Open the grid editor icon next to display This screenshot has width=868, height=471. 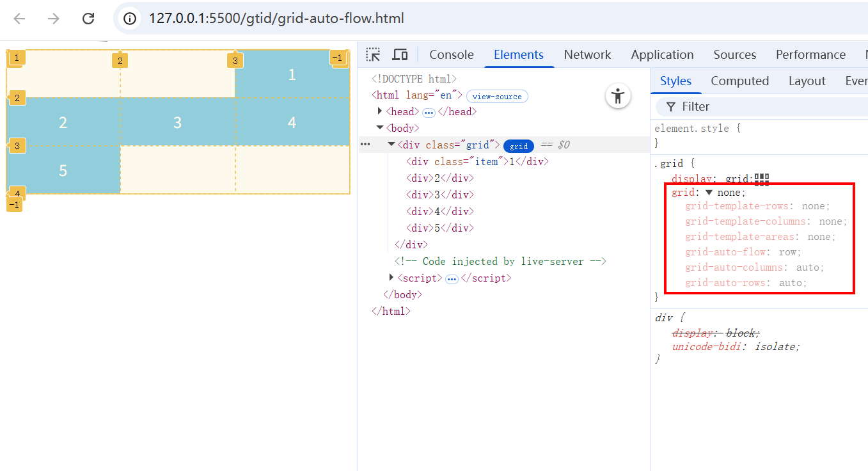[x=761, y=179]
